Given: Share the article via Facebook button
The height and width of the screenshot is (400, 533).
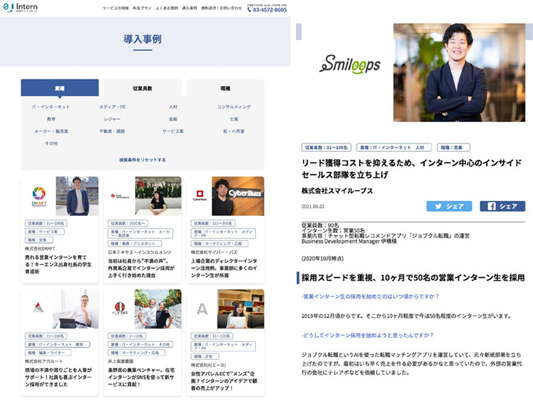Looking at the screenshot, I should (x=502, y=206).
